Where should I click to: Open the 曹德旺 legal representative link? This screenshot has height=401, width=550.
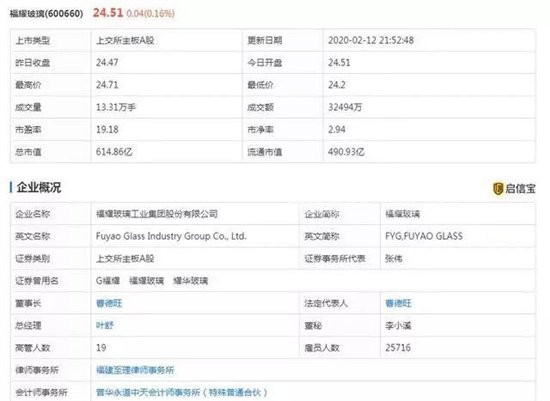pyautogui.click(x=398, y=303)
